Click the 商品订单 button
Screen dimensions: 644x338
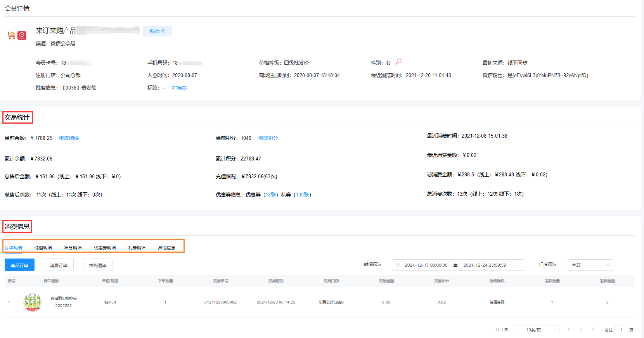19,265
